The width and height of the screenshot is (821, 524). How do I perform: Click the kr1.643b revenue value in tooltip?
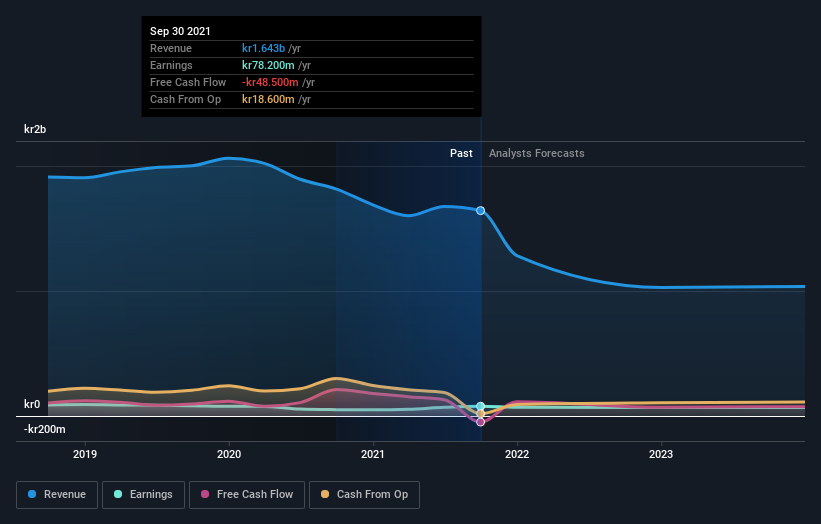coord(263,48)
